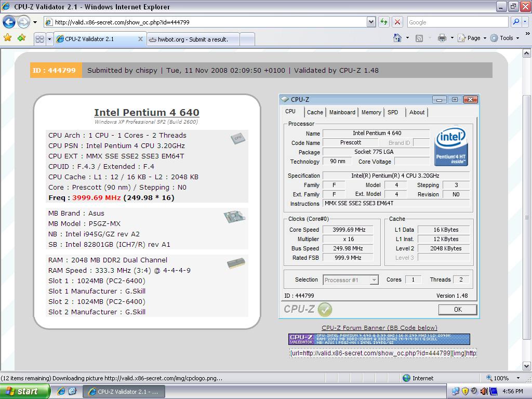Screen dimensions: 532x399
Task: Open a new blank browser tab
Action: click(x=247, y=39)
